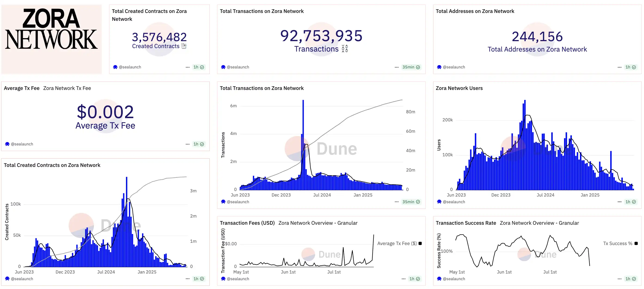This screenshot has width=644, height=289.
Task: Click sealaunch avatar icon on Transaction Success Rate card
Action: [x=439, y=279]
